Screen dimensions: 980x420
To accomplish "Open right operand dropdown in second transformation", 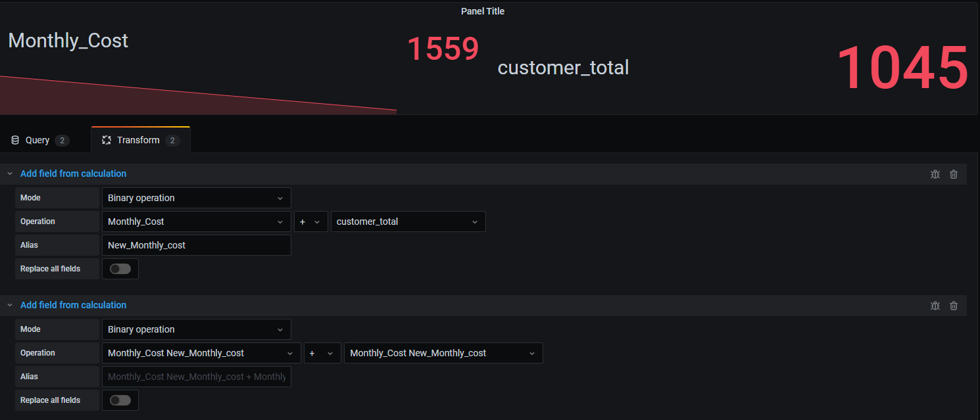I will point(443,353).
